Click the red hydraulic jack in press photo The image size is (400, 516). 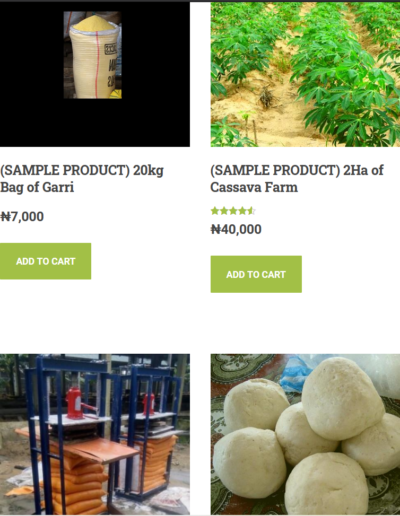coord(76,403)
